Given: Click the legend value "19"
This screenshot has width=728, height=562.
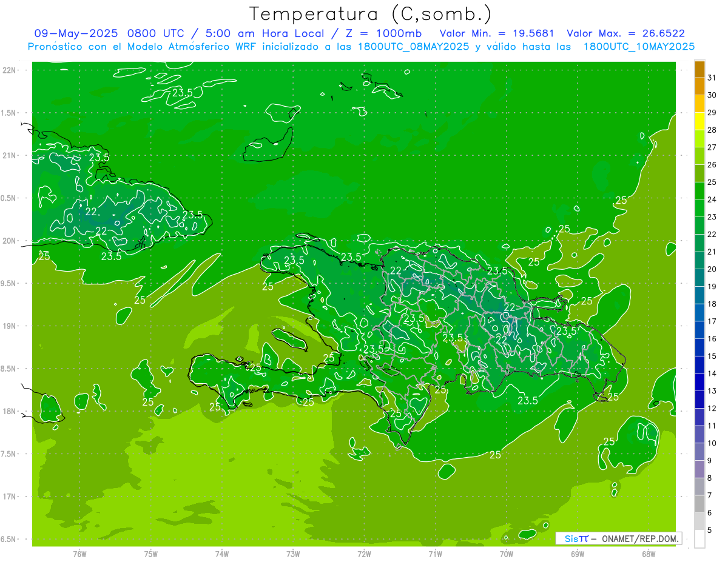Looking at the screenshot, I should point(712,287).
